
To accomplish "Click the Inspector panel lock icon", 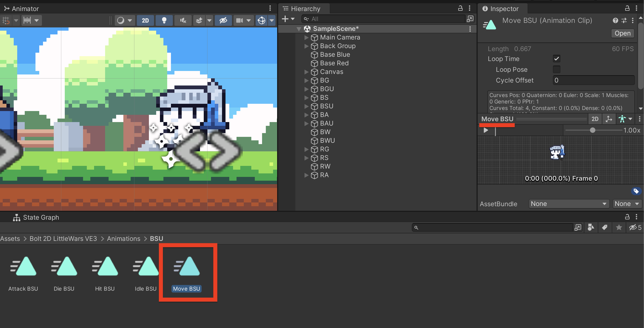I will click(x=627, y=8).
